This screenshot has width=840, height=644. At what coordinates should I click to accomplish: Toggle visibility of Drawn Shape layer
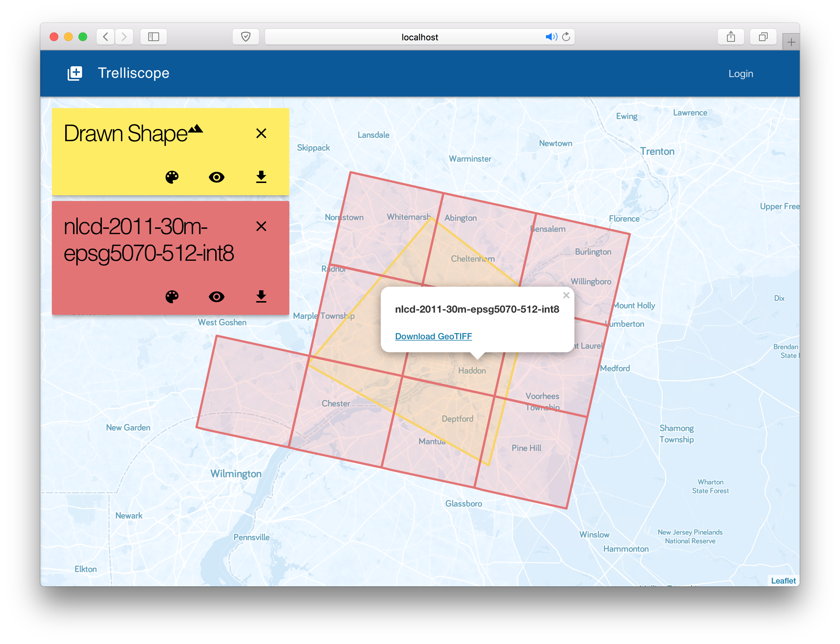216,177
